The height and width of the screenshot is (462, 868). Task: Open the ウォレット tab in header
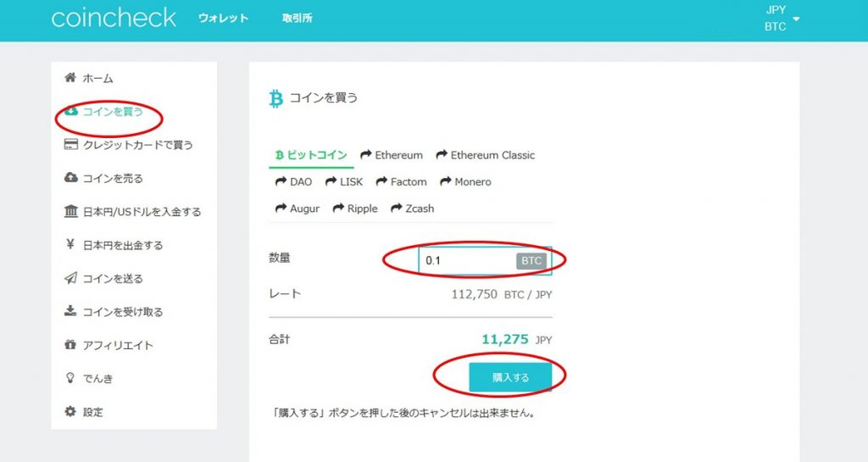click(x=224, y=19)
